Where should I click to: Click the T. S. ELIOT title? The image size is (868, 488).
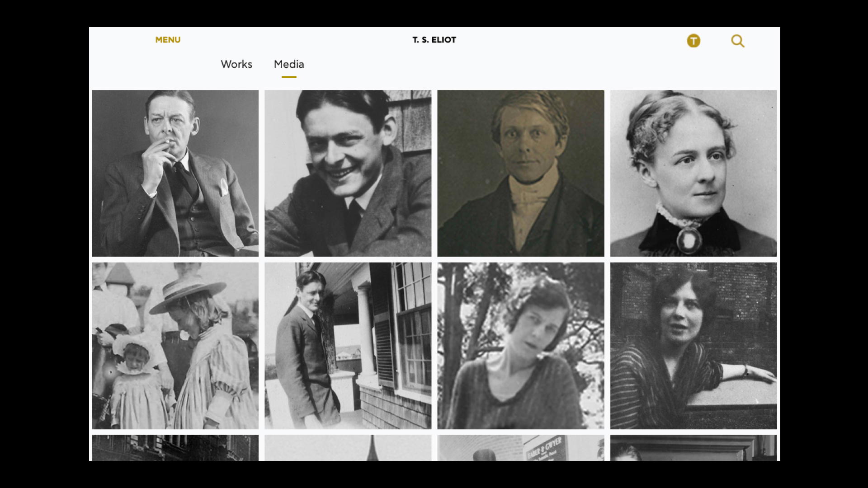434,40
